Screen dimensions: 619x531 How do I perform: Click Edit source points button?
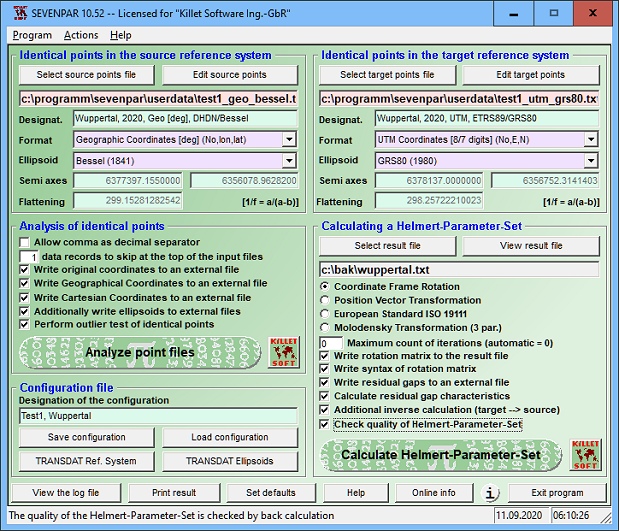[x=230, y=75]
